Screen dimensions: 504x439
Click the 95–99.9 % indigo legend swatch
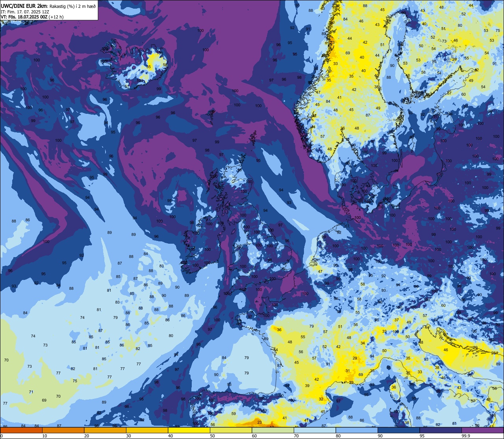[x=441, y=430]
